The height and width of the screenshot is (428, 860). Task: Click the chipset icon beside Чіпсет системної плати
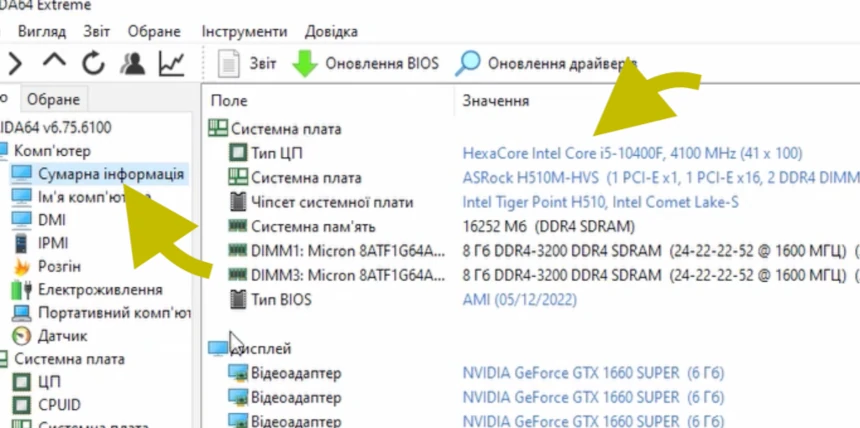pos(238,202)
